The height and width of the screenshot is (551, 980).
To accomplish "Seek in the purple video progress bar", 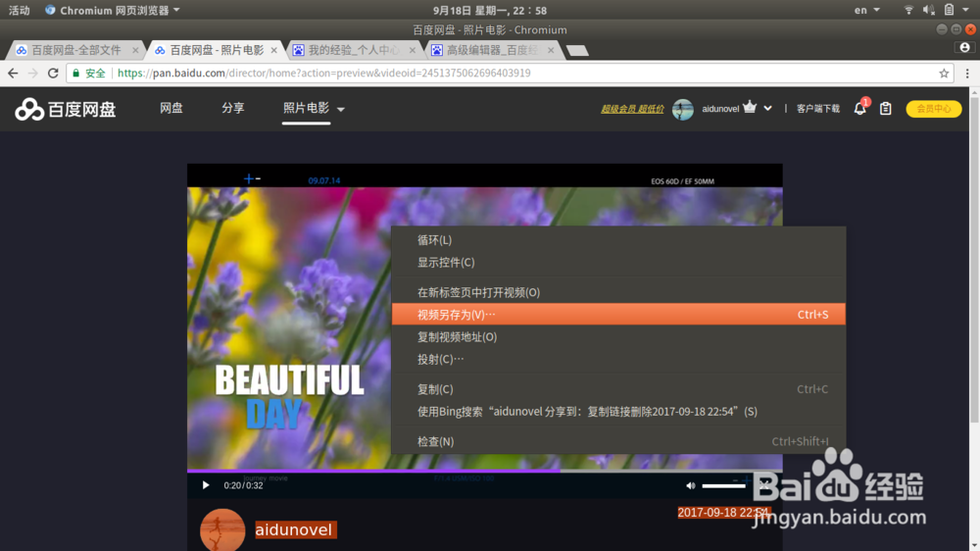I will click(x=484, y=471).
